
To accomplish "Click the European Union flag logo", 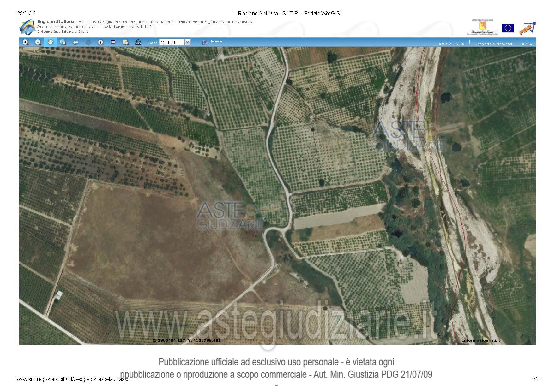I will click(x=508, y=28).
